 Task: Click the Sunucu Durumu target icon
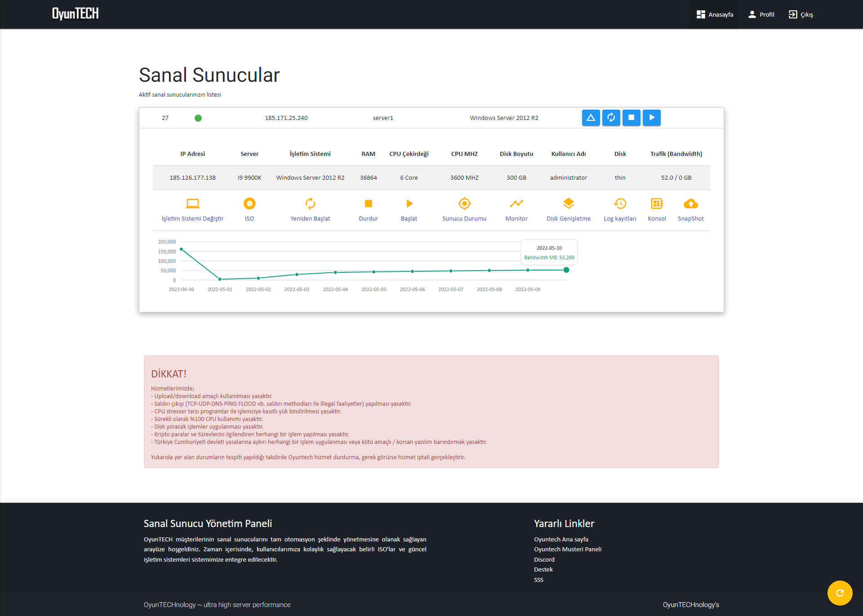(464, 204)
